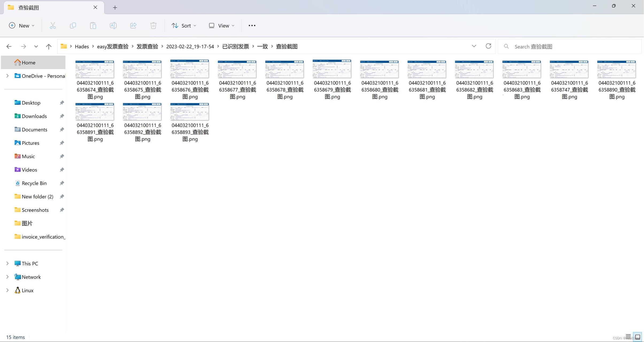The image size is (644, 342).
Task: Click the Copy icon in toolbar
Action: pos(73,26)
